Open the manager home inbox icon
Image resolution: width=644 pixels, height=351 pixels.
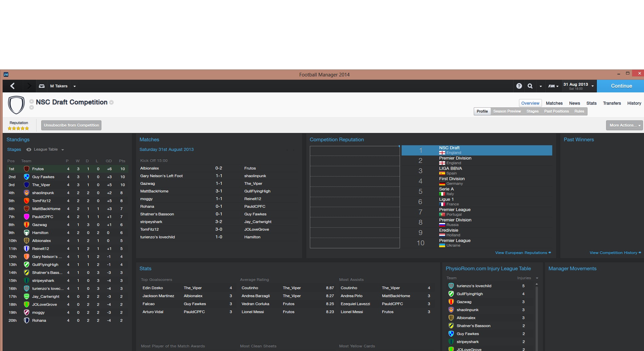click(x=42, y=86)
